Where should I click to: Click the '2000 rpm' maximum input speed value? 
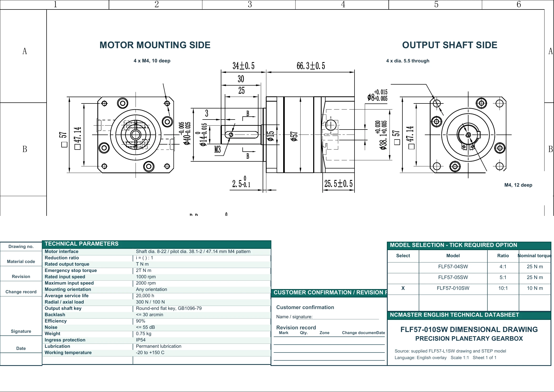[x=146, y=283]
